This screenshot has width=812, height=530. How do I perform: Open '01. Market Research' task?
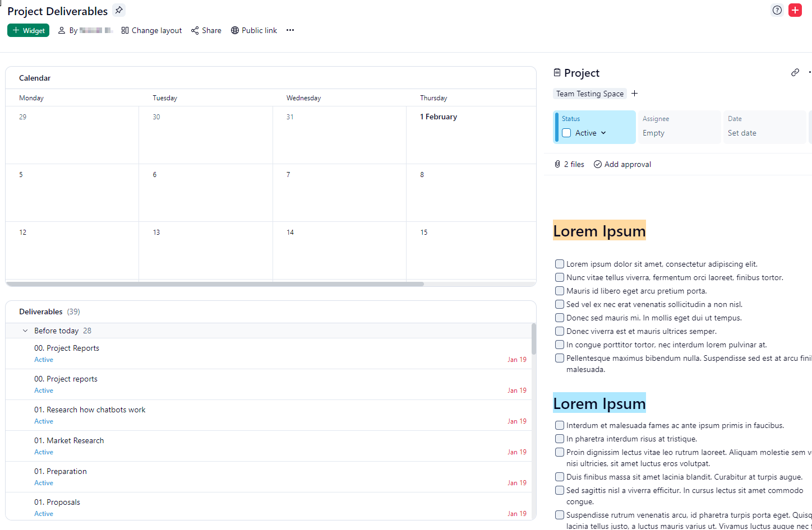[269, 446]
